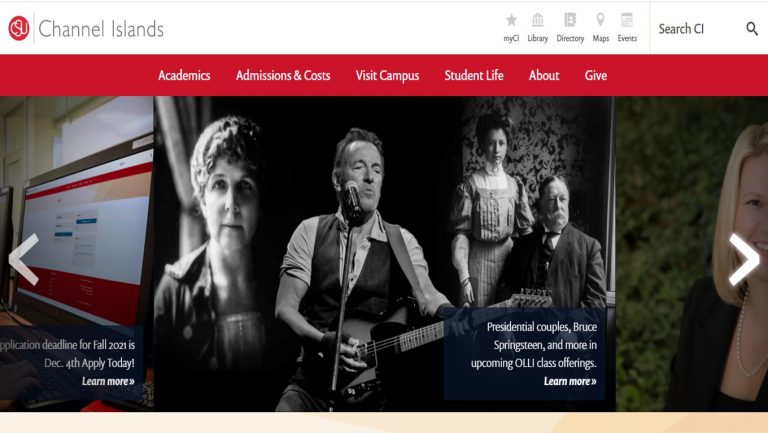Click Learn more about Fall 2021 deadline

[108, 381]
